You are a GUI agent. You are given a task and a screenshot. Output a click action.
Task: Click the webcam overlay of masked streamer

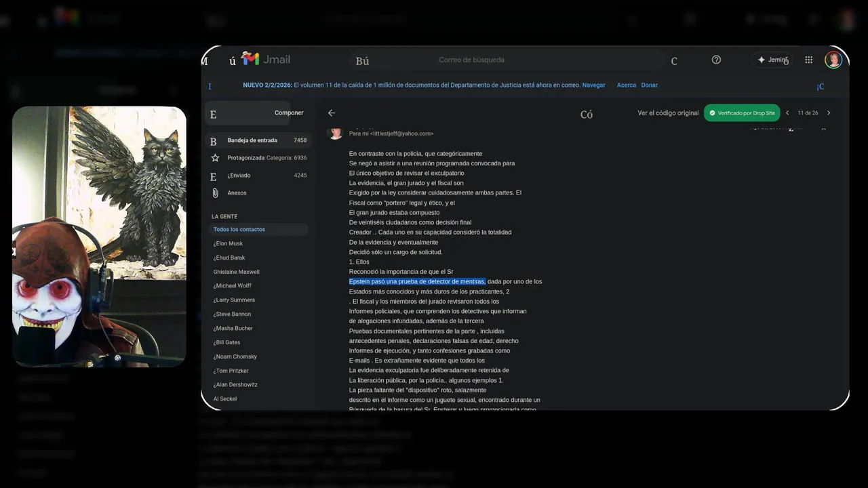coord(99,237)
